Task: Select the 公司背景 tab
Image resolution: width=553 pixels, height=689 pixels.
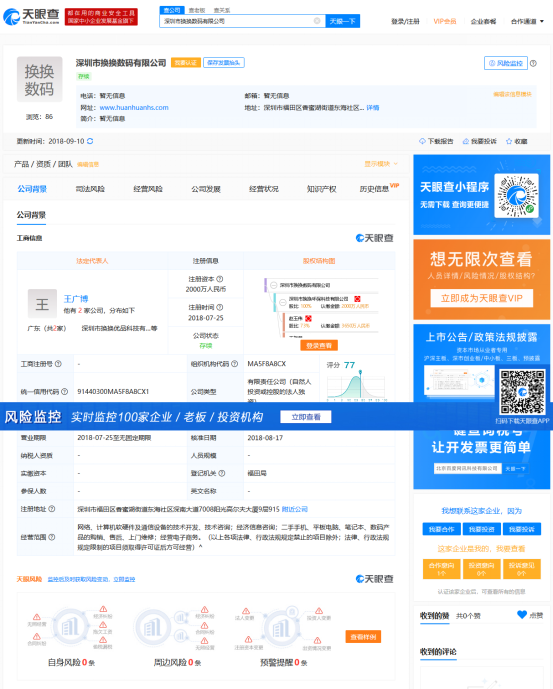Action: 32,189
